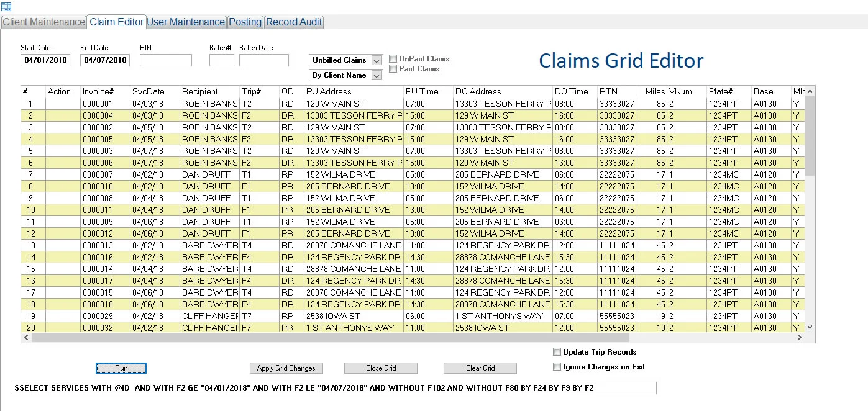868x411 pixels.
Task: Click horizontal scrollbar right arrow
Action: (x=800, y=338)
